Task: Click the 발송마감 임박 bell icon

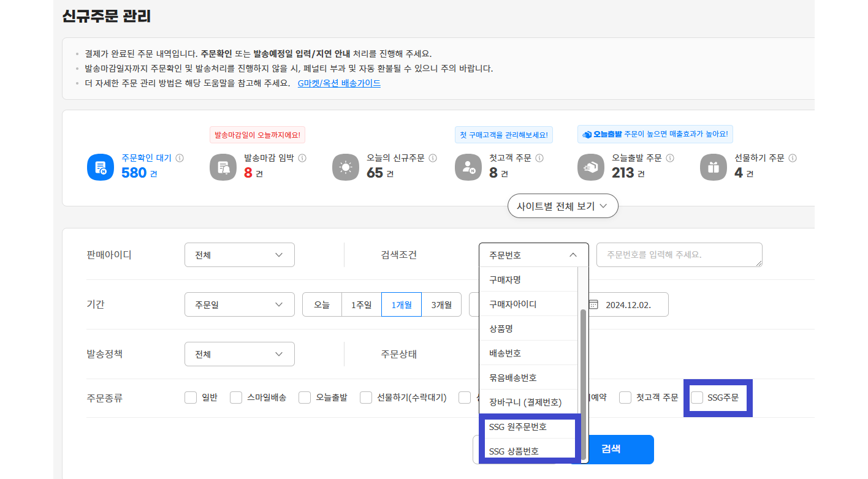Action: tap(224, 167)
